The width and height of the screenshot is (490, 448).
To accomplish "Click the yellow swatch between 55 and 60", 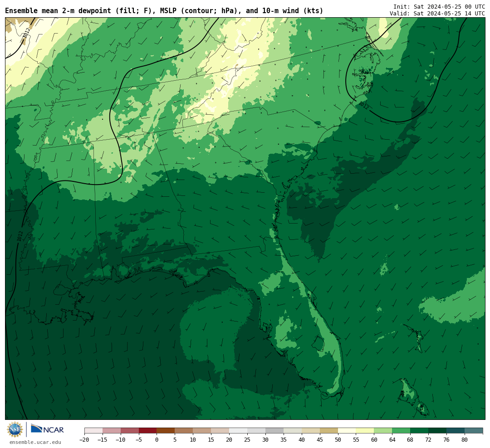I will [365, 431].
